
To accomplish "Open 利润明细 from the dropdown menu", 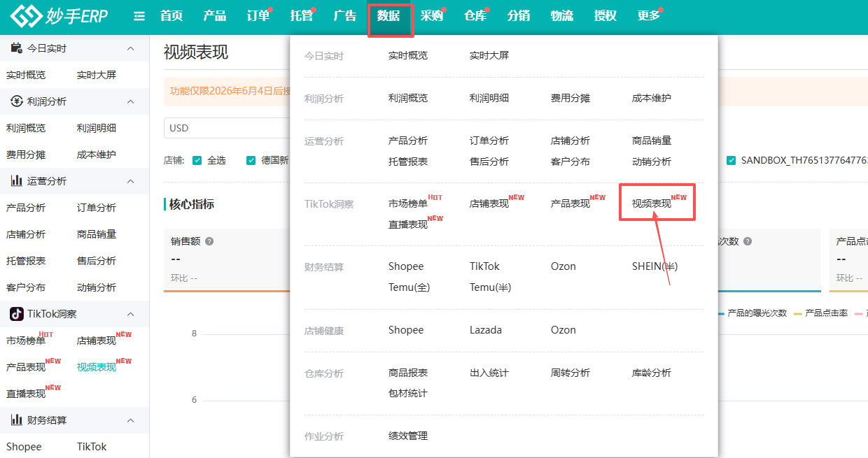I will tap(489, 98).
